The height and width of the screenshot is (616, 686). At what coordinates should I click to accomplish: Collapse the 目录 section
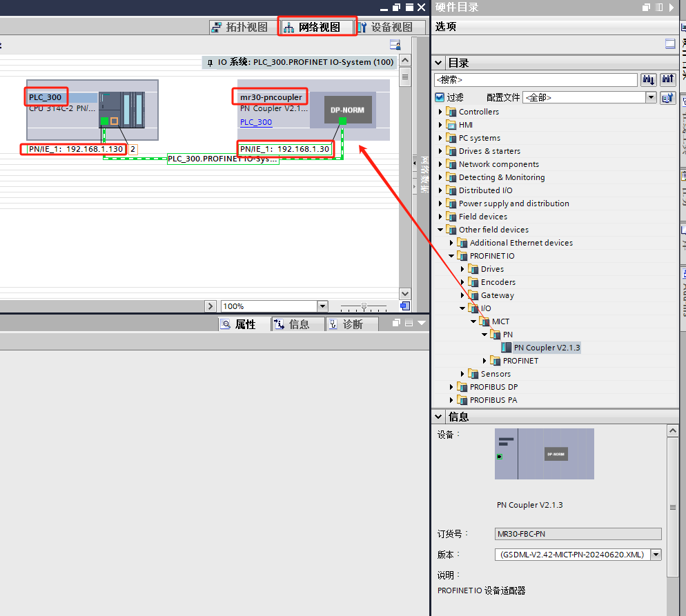(438, 63)
